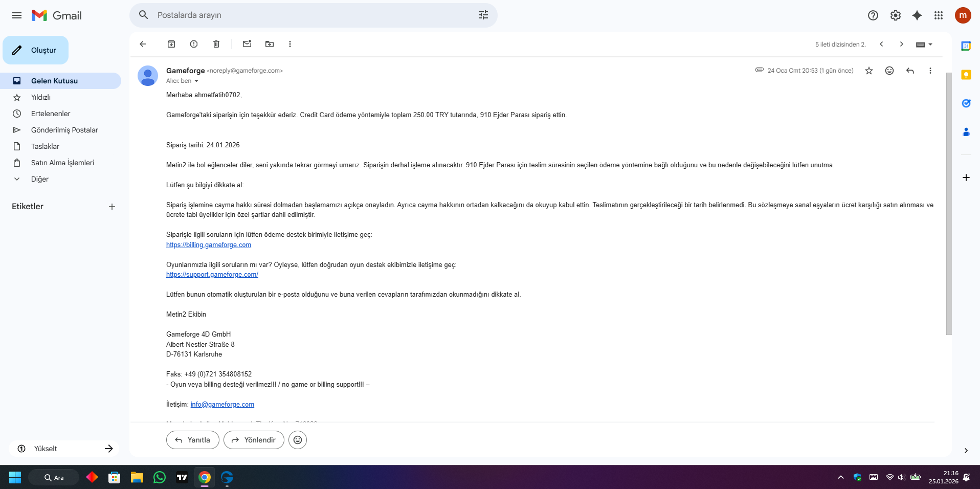
Task: Click the Gameforge sender avatar
Action: (x=148, y=76)
